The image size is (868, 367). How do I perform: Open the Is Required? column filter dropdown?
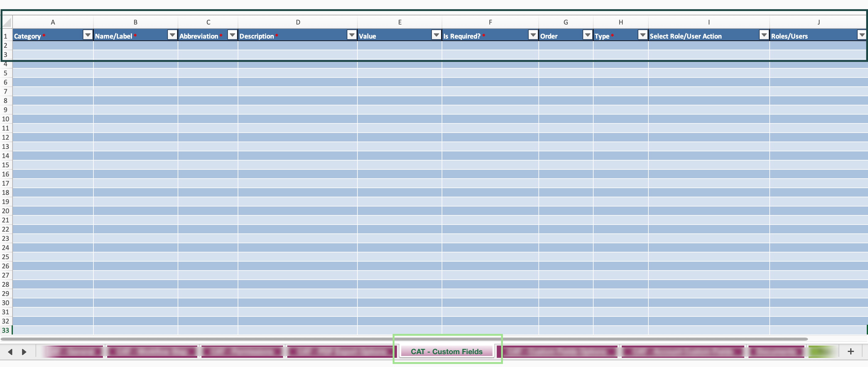coord(533,35)
